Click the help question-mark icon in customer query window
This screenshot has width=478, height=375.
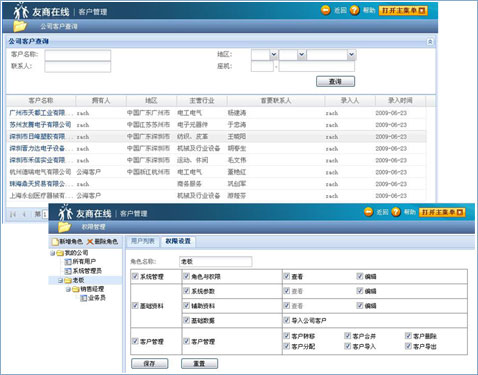pos(354,10)
